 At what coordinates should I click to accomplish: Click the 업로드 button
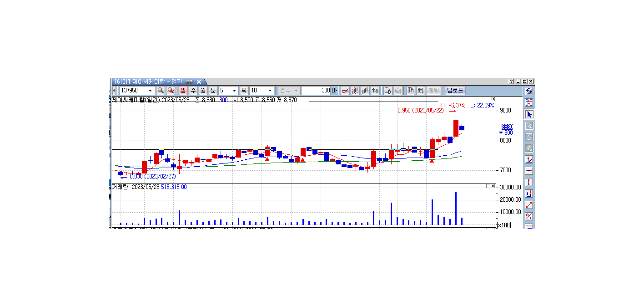coord(455,91)
